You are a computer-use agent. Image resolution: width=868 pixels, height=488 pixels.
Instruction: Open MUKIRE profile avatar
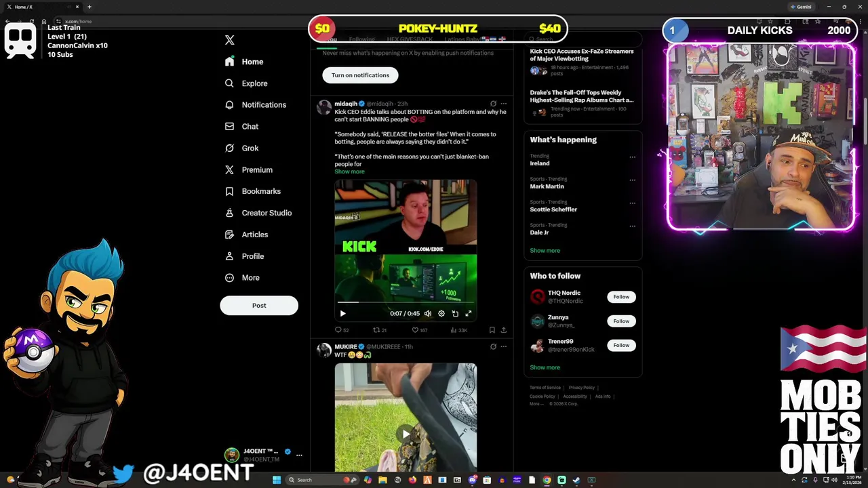click(324, 350)
